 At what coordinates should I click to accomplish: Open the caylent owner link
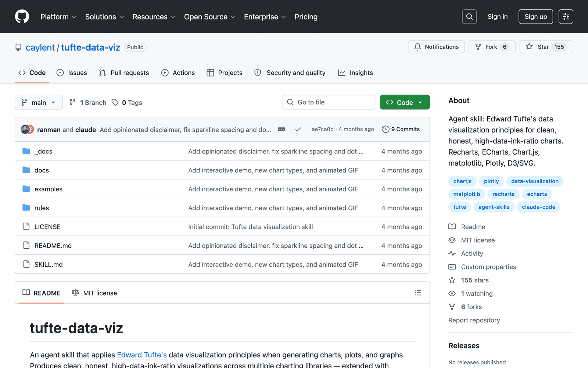40,47
